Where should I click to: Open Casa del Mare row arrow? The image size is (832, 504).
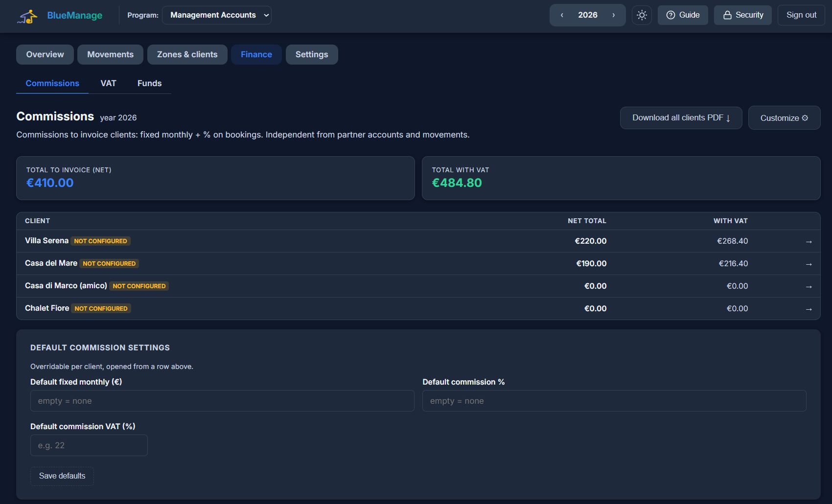pyautogui.click(x=809, y=264)
